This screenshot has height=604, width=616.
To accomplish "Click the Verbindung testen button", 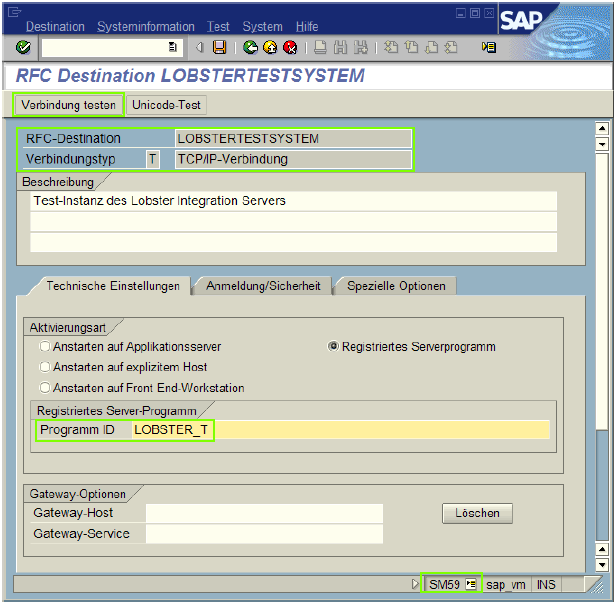I will [68, 105].
